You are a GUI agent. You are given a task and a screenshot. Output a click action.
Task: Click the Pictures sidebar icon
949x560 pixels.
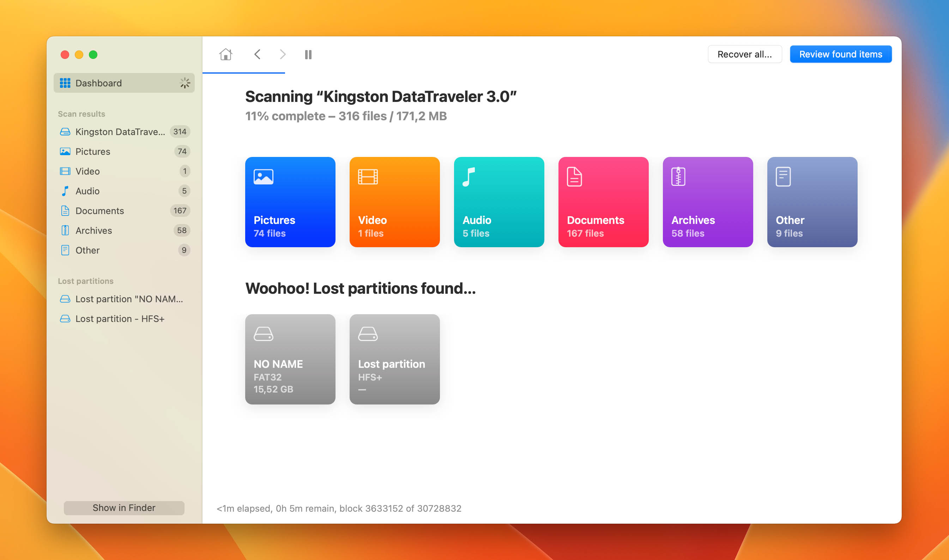tap(65, 151)
